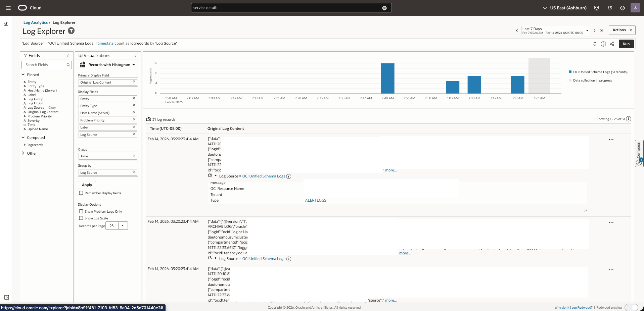
Task: Collapse the Fields panel
Action: (x=68, y=56)
